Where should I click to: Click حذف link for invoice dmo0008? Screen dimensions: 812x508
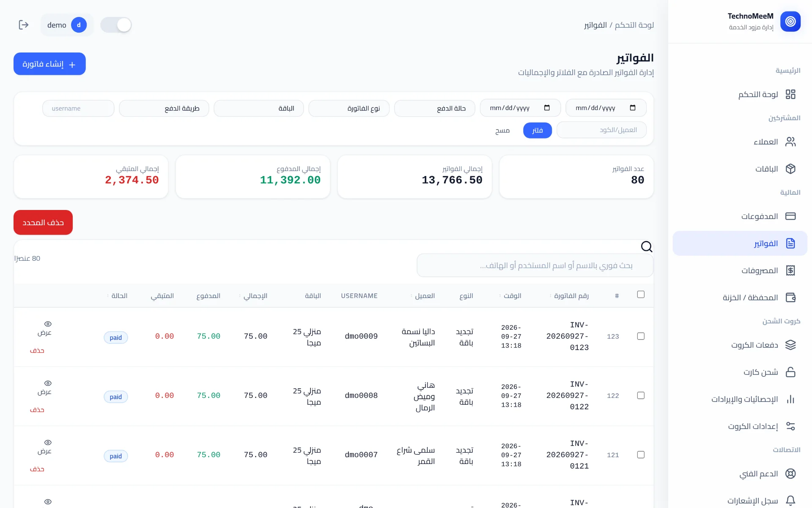pyautogui.click(x=37, y=410)
